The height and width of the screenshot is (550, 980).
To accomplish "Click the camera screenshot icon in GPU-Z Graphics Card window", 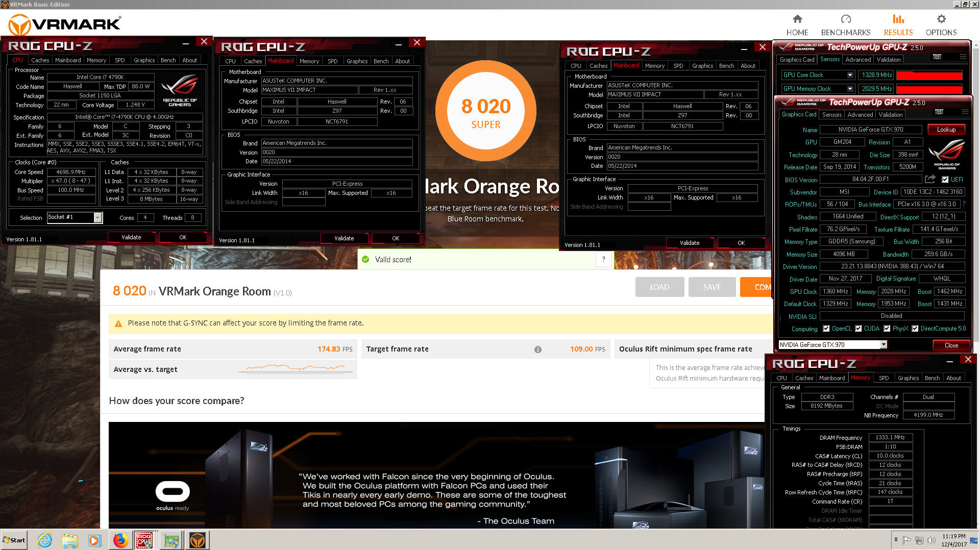I will tap(939, 112).
